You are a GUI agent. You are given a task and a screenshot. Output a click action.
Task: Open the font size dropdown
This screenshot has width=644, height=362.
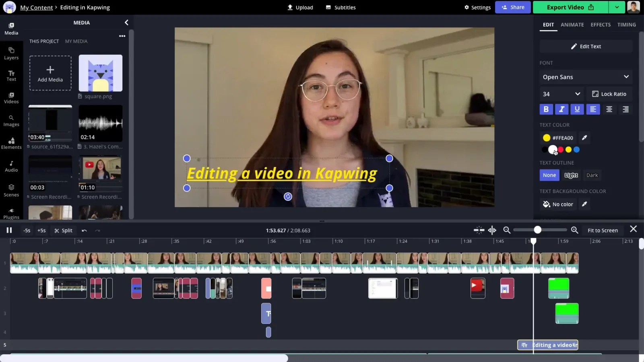click(561, 94)
